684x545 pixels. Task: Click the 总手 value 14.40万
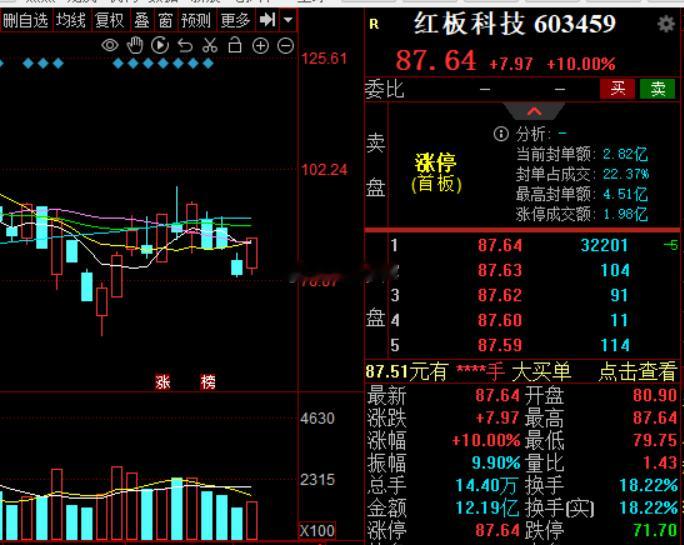click(x=487, y=485)
